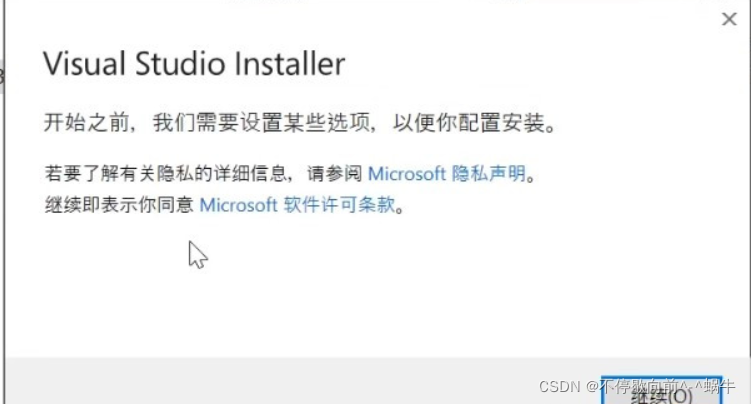Click the word 'Microsoft' in the license terms link
The height and width of the screenshot is (404, 751).
[x=239, y=205]
